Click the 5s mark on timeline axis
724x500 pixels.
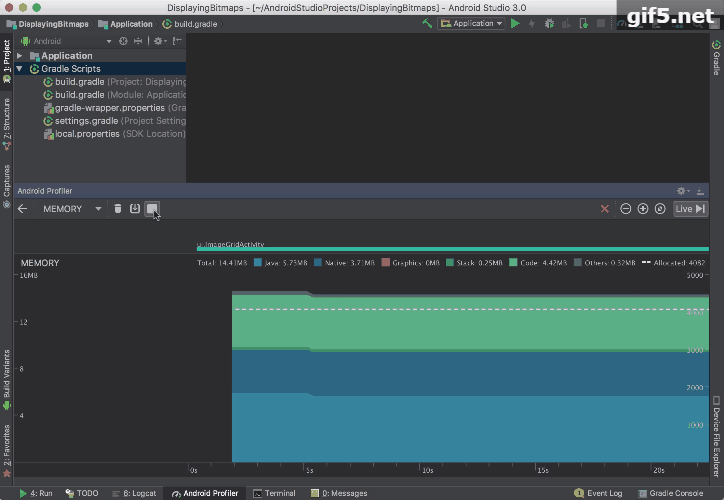(x=310, y=470)
